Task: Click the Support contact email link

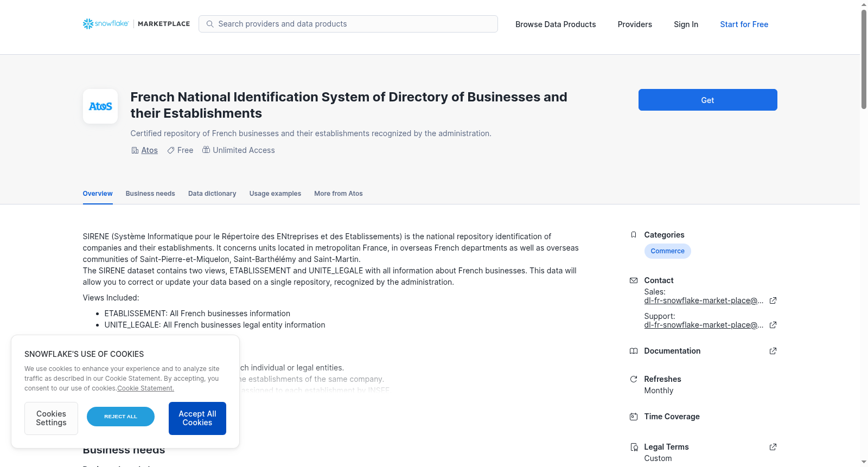Action: pos(704,325)
